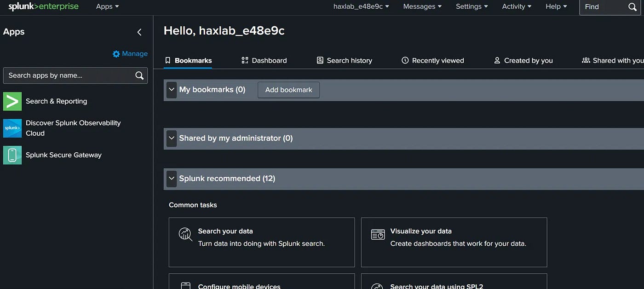The width and height of the screenshot is (644, 289).
Task: Switch to the Dashboard tab
Action: (x=264, y=60)
